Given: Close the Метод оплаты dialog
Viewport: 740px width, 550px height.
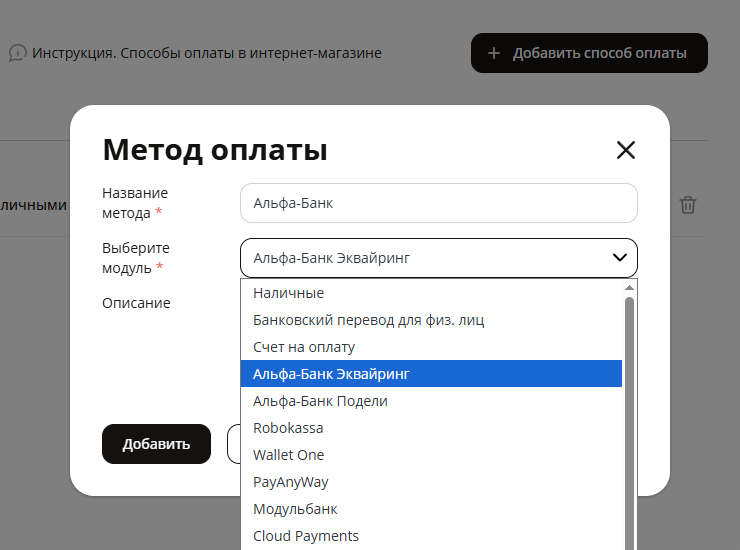Looking at the screenshot, I should point(626,150).
